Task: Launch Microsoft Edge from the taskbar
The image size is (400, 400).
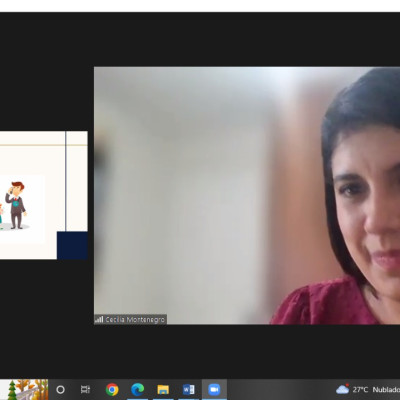Action: (x=137, y=389)
